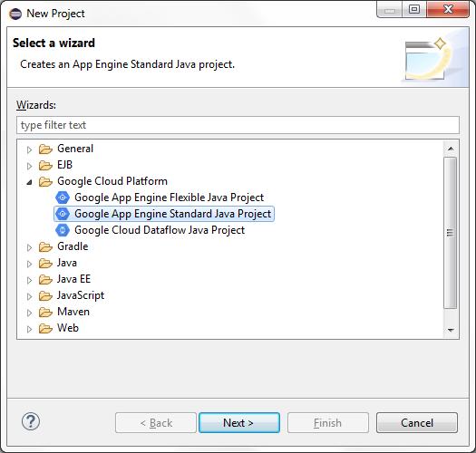Click the General folder icon

point(45,149)
